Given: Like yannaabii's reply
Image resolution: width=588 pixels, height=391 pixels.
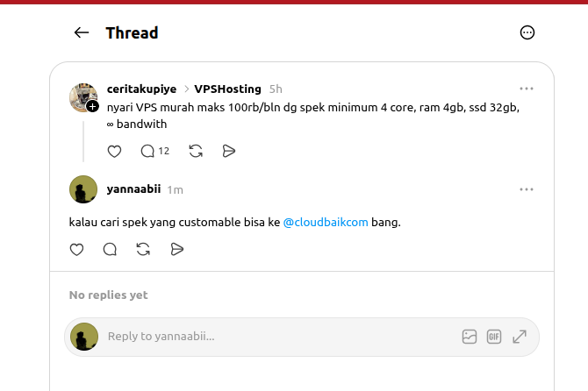Looking at the screenshot, I should [x=77, y=250].
